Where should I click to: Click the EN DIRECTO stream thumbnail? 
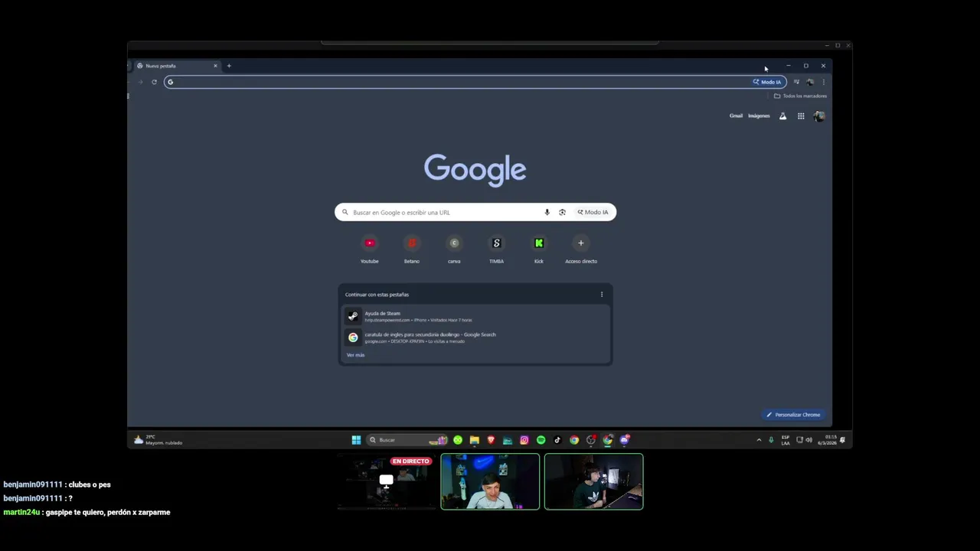pos(387,481)
